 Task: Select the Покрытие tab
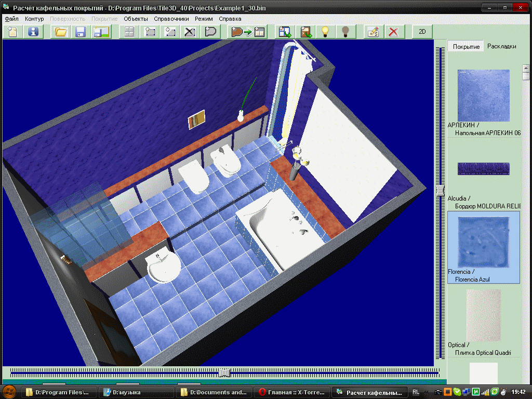coord(466,46)
